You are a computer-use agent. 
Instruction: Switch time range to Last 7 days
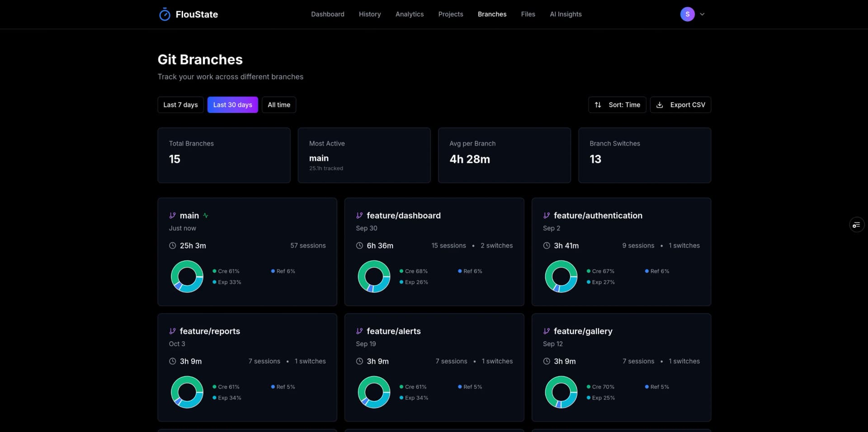tap(180, 104)
